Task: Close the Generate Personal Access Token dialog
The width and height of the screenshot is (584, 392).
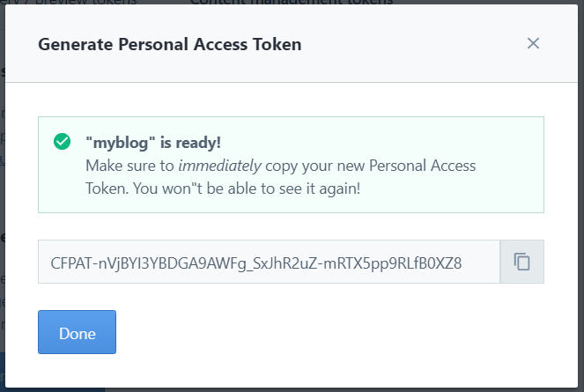Action: (x=533, y=43)
